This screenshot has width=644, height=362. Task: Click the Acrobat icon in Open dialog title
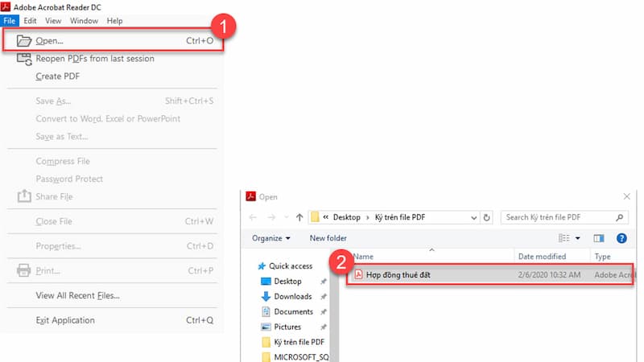pyautogui.click(x=250, y=196)
